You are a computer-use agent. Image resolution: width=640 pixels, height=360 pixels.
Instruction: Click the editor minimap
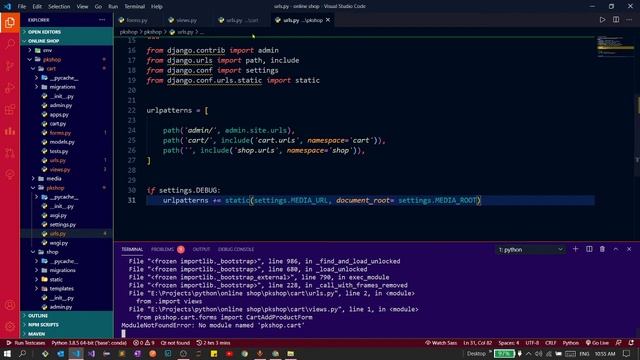click(x=616, y=47)
